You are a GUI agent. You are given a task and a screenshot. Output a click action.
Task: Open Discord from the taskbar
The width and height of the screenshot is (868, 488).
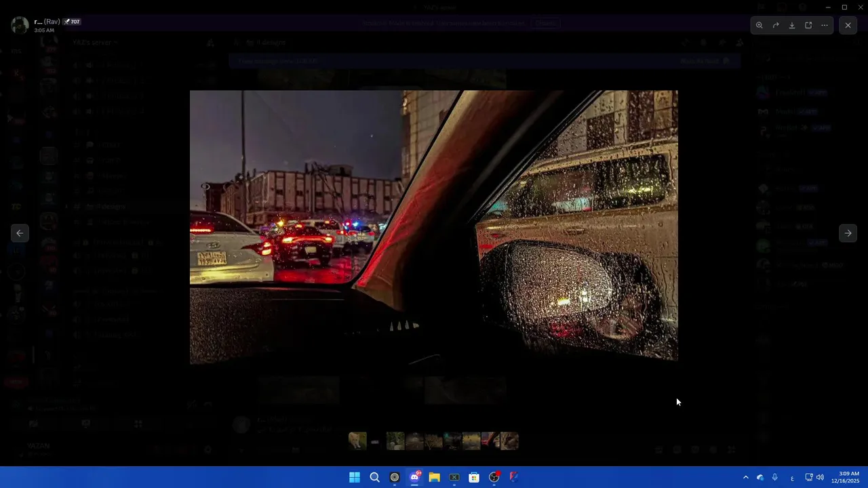click(414, 477)
